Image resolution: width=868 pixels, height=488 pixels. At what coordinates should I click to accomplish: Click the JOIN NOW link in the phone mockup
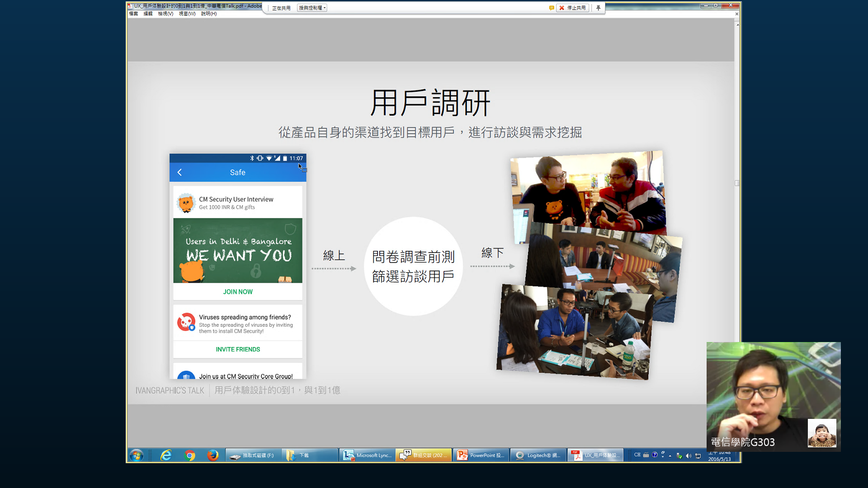pyautogui.click(x=238, y=292)
